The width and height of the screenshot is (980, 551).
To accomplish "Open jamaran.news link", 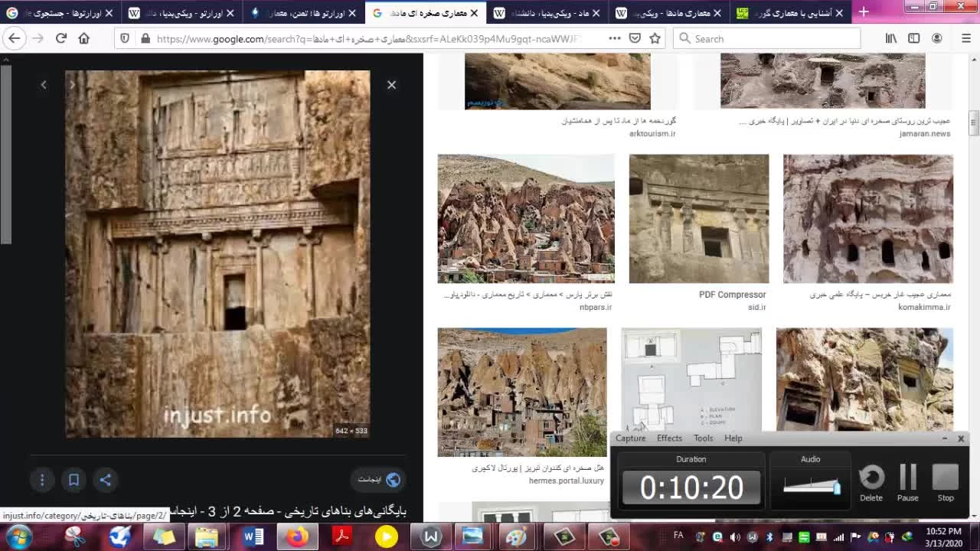I will click(x=925, y=133).
